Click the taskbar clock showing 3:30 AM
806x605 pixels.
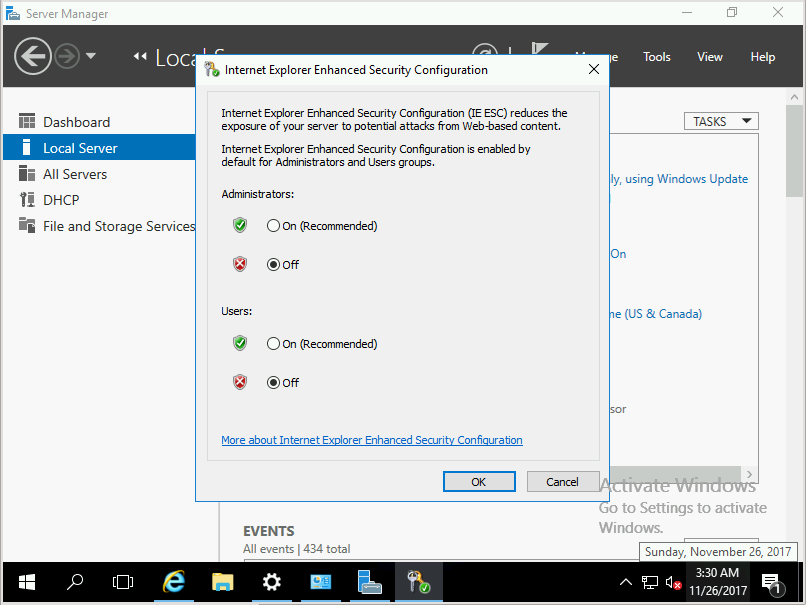coord(718,581)
